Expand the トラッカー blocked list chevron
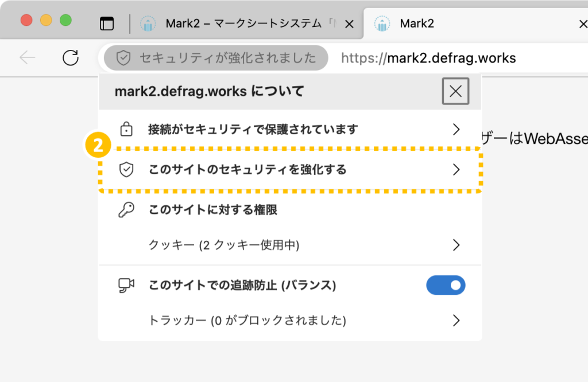This screenshot has width=588, height=382. tap(456, 321)
